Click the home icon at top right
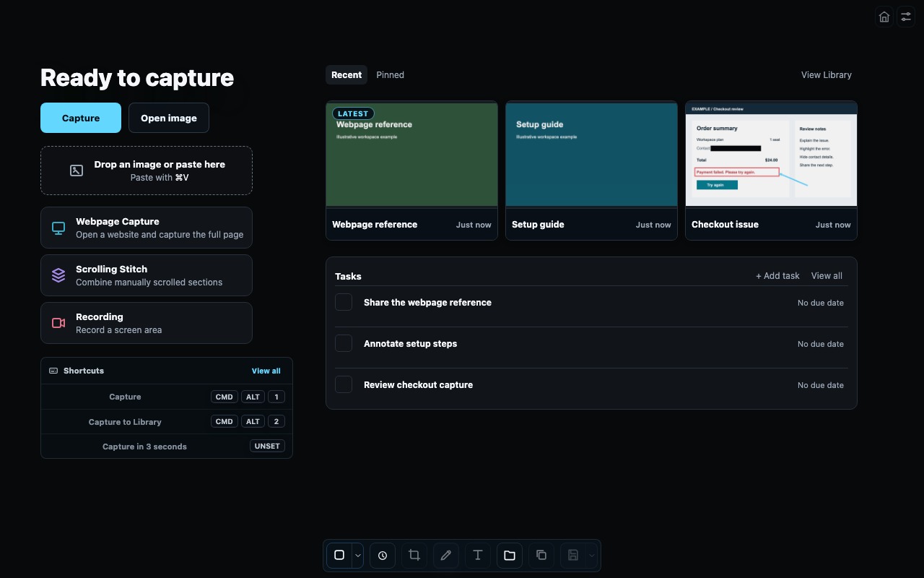Viewport: 924px width, 578px height. (884, 17)
